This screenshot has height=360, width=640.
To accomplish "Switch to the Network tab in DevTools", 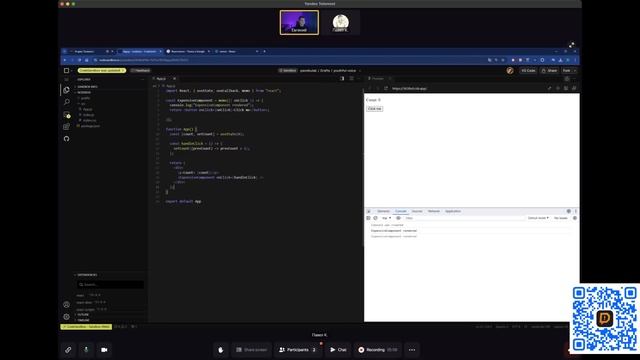I will (x=434, y=211).
